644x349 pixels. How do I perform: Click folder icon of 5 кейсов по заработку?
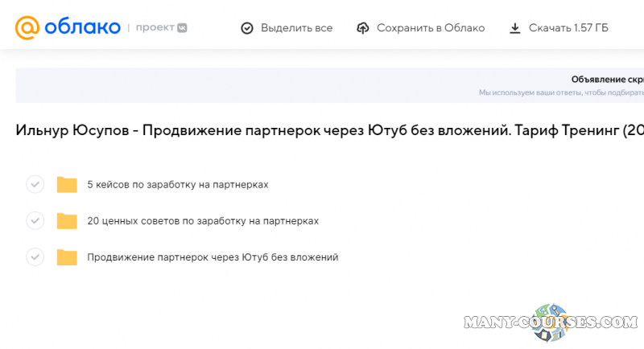[x=67, y=184]
